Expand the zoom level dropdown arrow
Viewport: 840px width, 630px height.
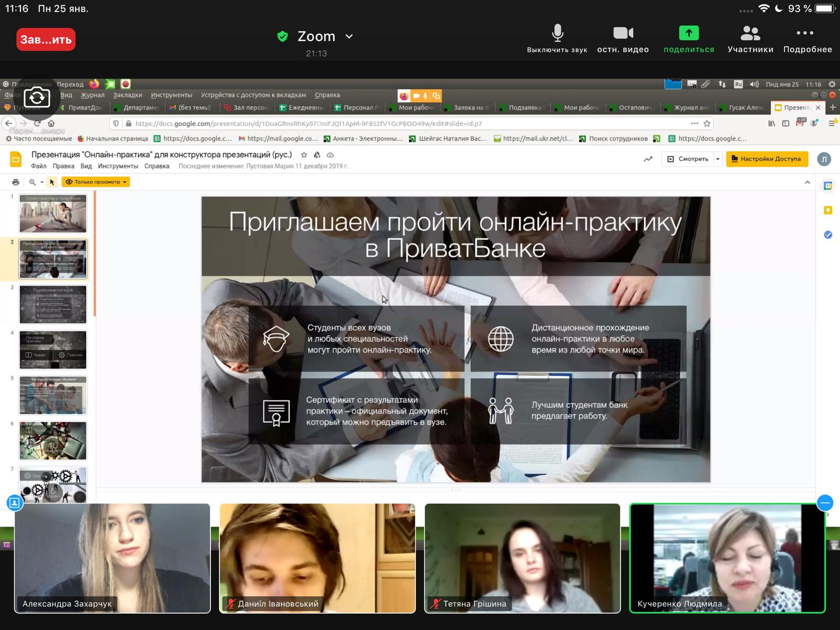click(x=42, y=182)
